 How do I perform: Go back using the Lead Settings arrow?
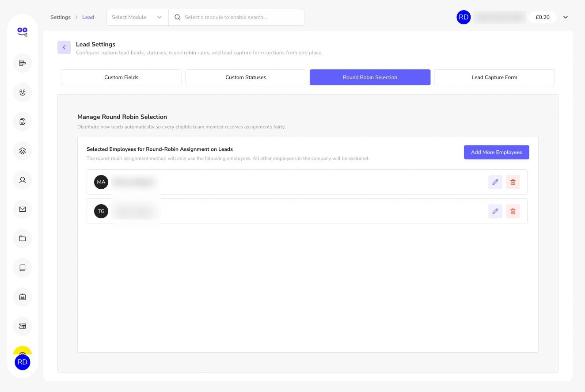click(64, 47)
